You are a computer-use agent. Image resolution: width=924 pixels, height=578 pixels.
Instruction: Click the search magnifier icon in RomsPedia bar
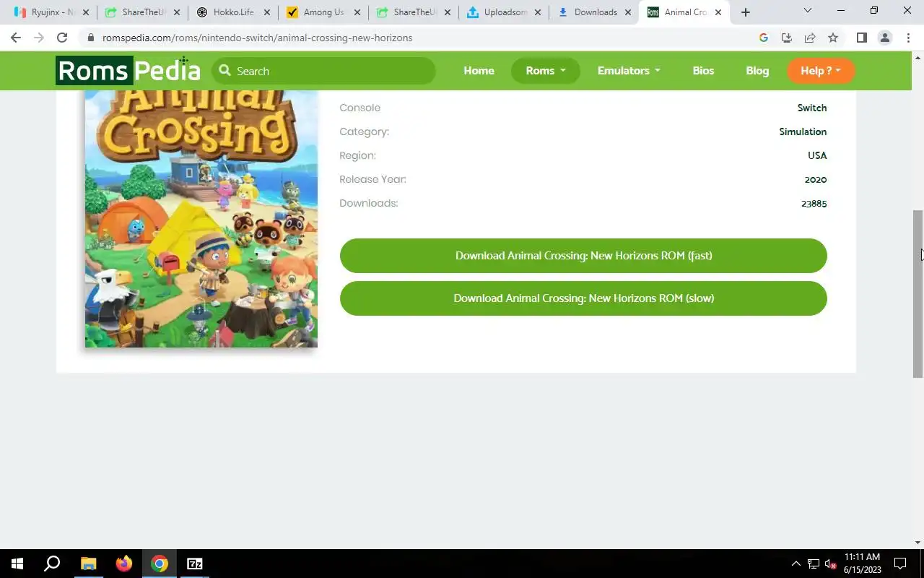[x=225, y=70]
